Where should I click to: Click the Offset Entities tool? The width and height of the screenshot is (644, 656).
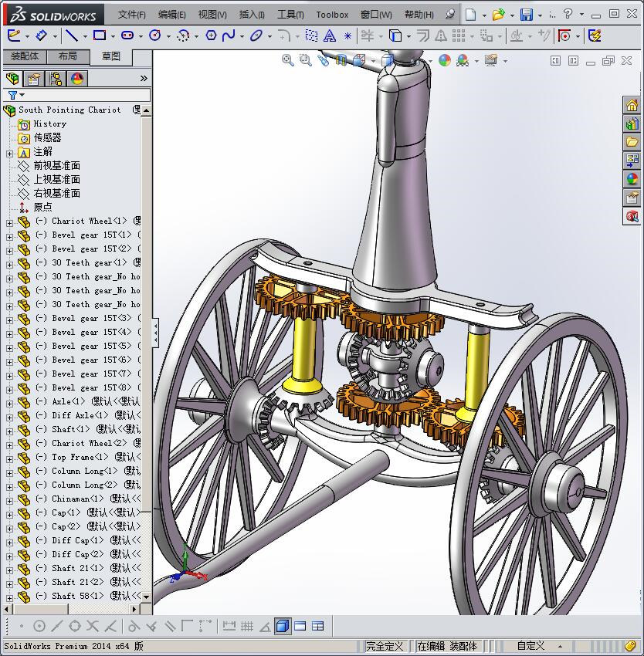tap(423, 36)
